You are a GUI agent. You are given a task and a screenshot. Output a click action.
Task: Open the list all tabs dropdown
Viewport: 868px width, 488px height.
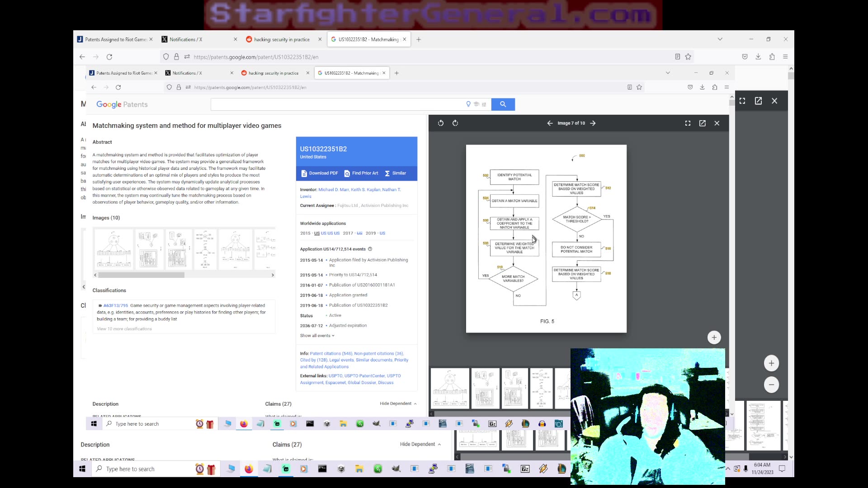[x=720, y=39]
